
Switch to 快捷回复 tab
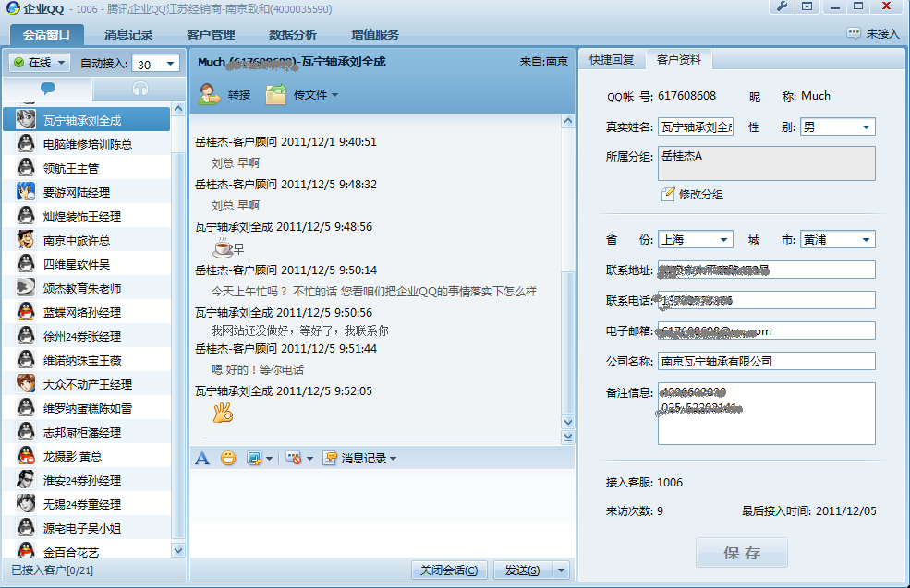coord(612,60)
